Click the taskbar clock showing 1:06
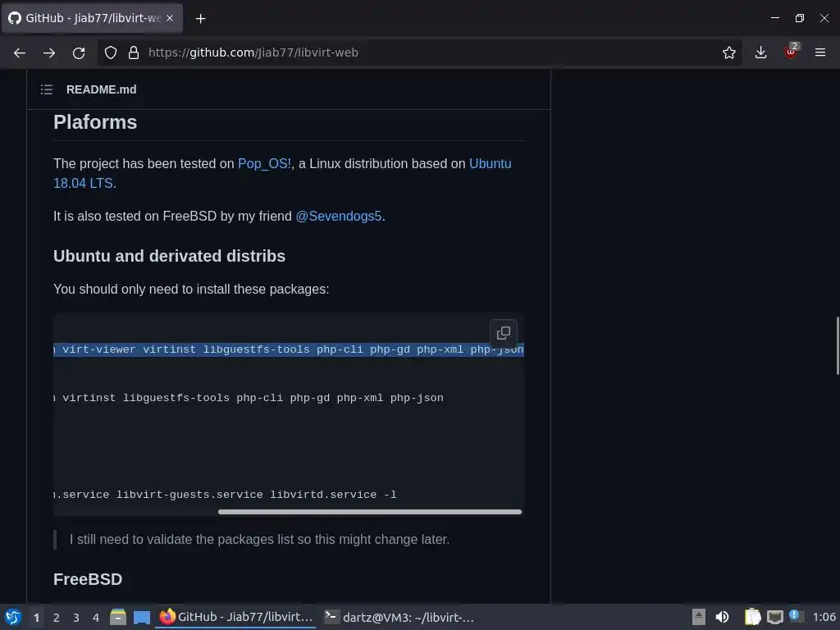Image resolution: width=840 pixels, height=630 pixels. coord(824,617)
